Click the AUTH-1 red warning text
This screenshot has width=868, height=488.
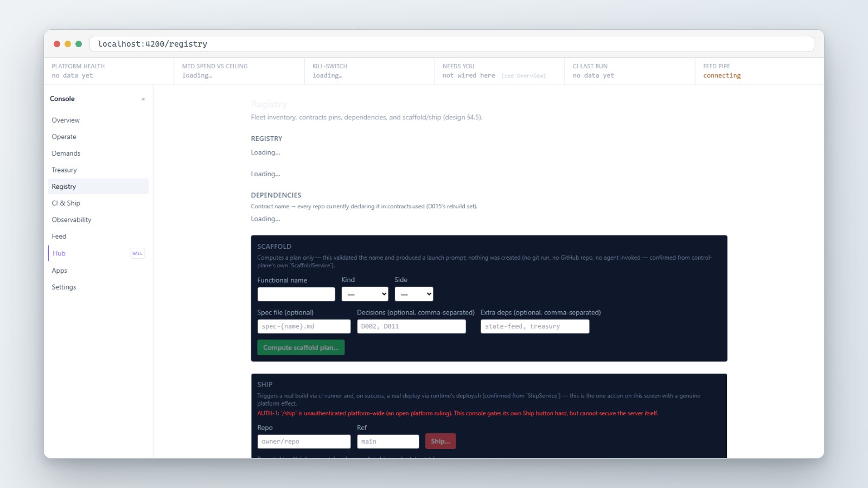[458, 413]
